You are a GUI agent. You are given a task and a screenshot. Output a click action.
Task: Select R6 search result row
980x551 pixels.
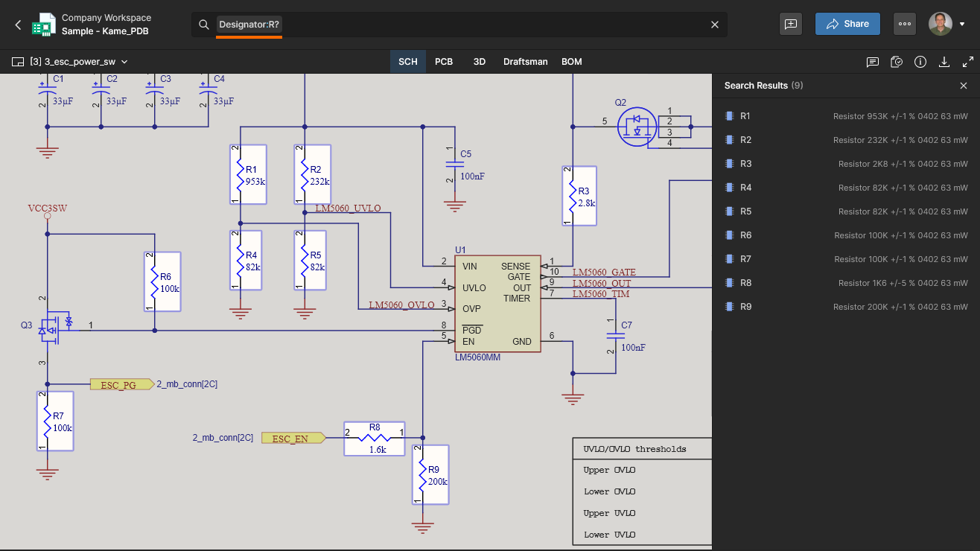[846, 235]
